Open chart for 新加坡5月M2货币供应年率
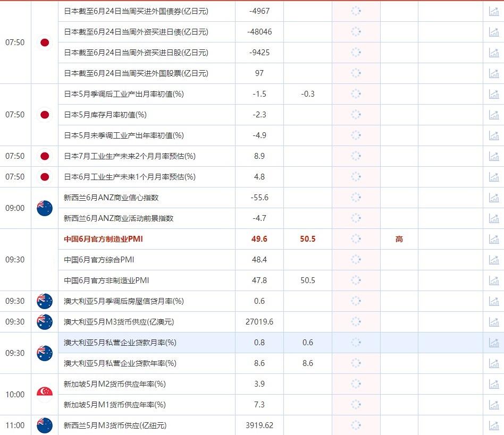This screenshot has height=435, width=504. point(493,383)
